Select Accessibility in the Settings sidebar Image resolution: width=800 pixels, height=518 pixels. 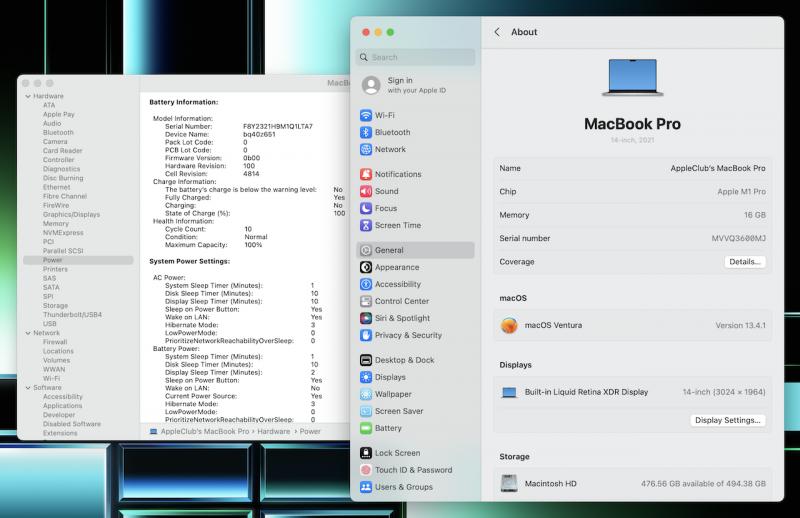coord(397,284)
